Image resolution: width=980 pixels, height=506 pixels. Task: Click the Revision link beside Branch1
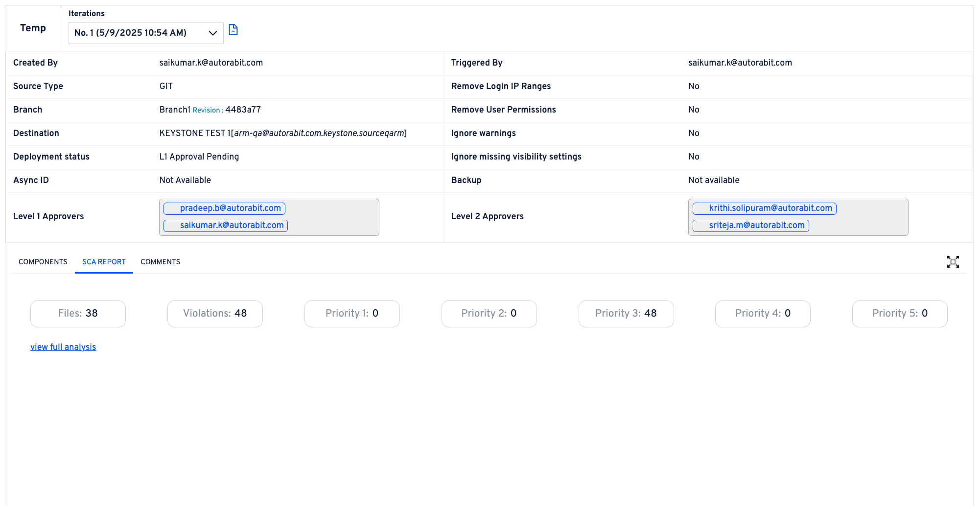tap(206, 110)
